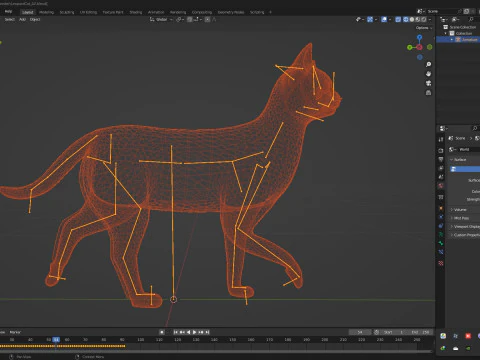
Task: Open the Scene properties tab
Action: 441,177
